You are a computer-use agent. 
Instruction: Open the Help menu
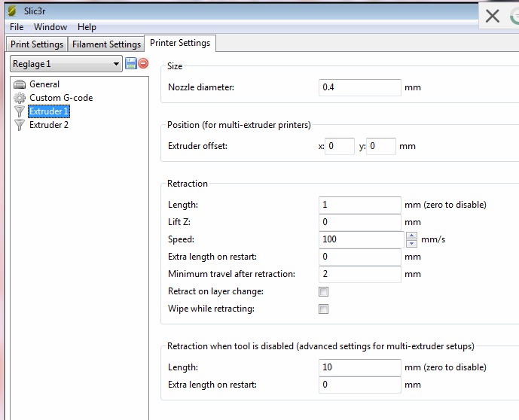click(87, 27)
